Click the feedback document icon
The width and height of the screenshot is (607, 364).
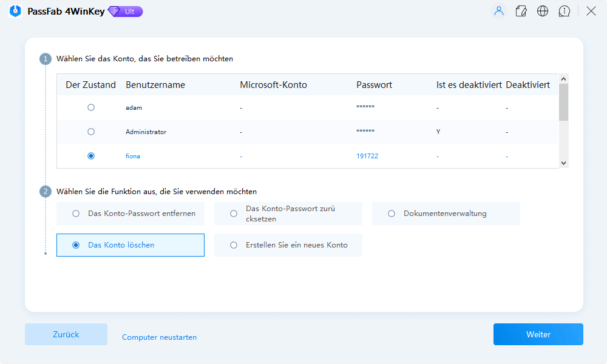[521, 11]
